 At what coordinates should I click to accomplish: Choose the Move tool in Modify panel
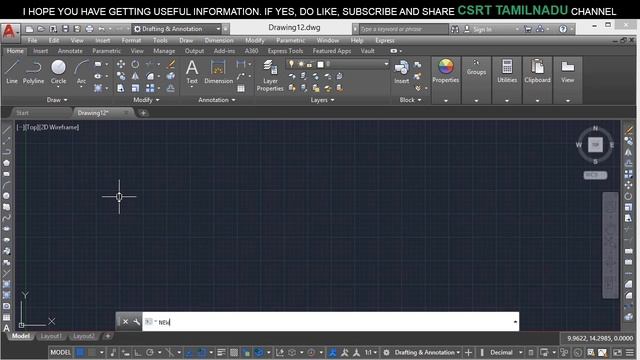point(121,64)
